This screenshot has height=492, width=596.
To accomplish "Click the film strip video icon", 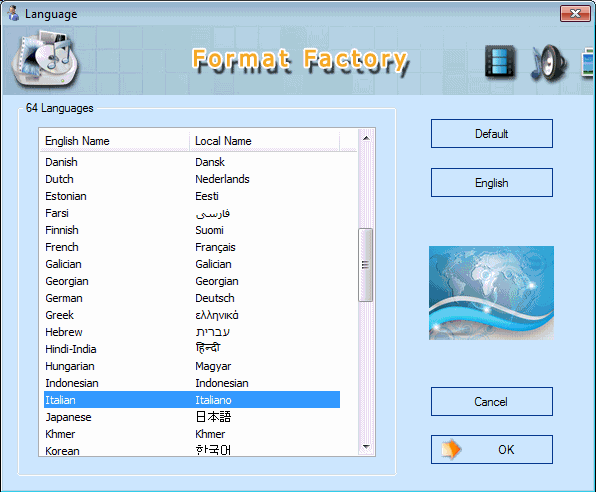I will [x=501, y=61].
